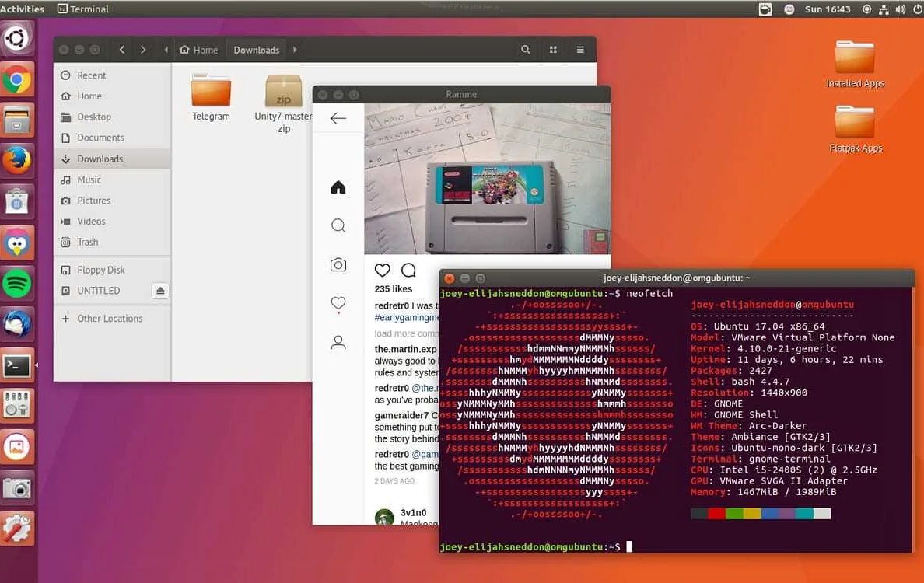924x583 pixels.
Task: Select the search magnifier in Ramme sidebar
Action: tap(338, 225)
